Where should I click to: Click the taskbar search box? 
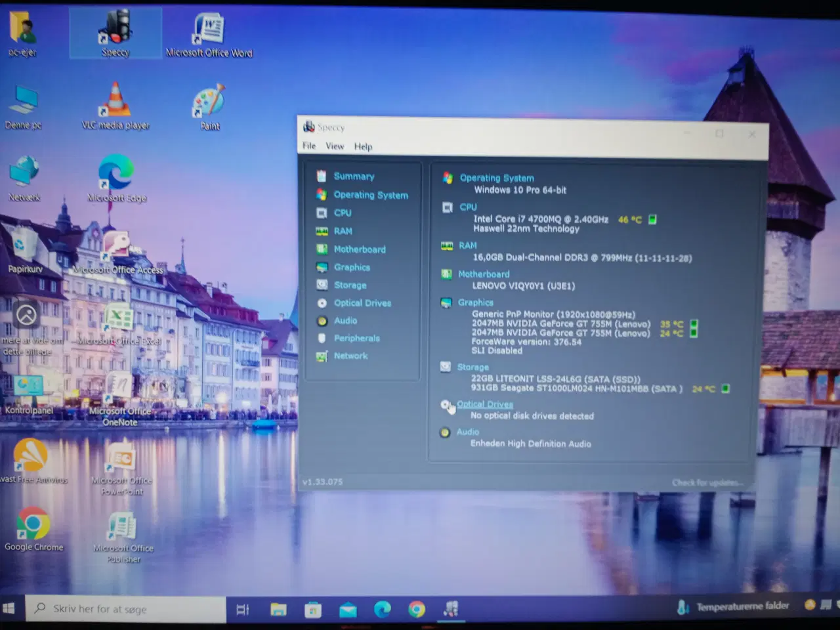125,608
